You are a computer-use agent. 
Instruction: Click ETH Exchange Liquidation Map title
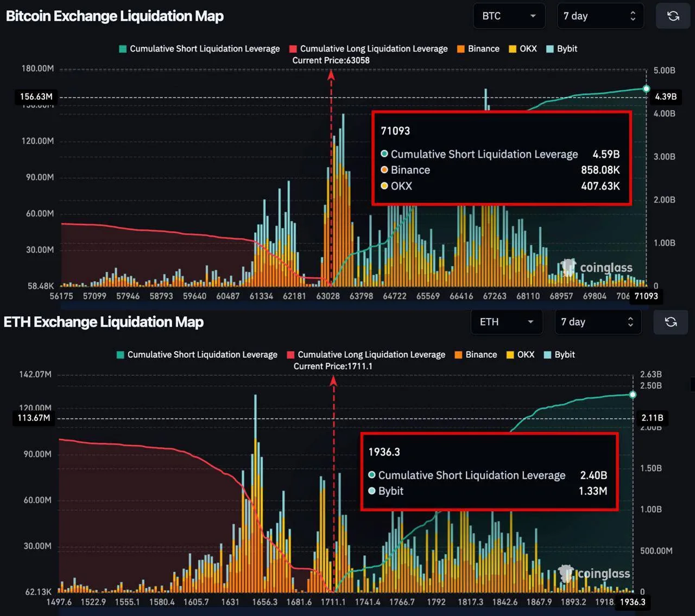(104, 322)
